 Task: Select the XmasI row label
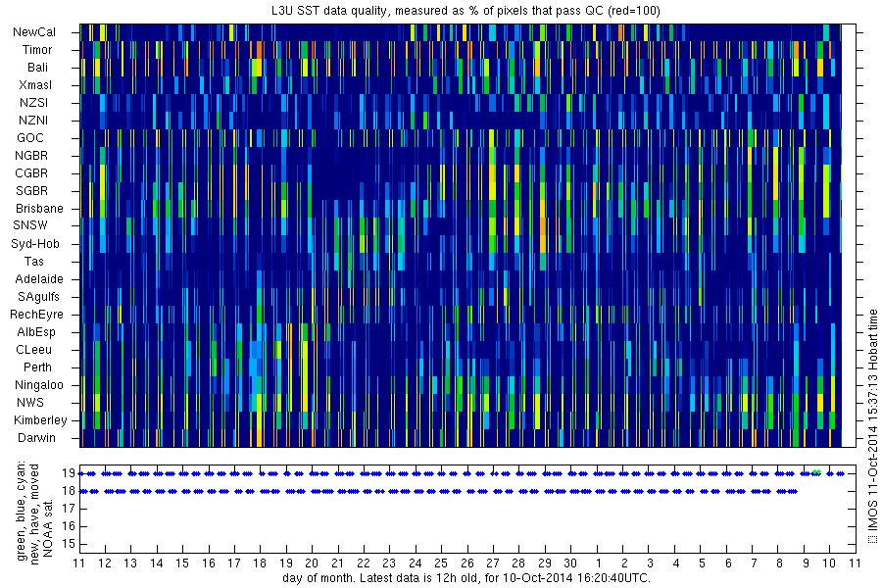coord(35,85)
